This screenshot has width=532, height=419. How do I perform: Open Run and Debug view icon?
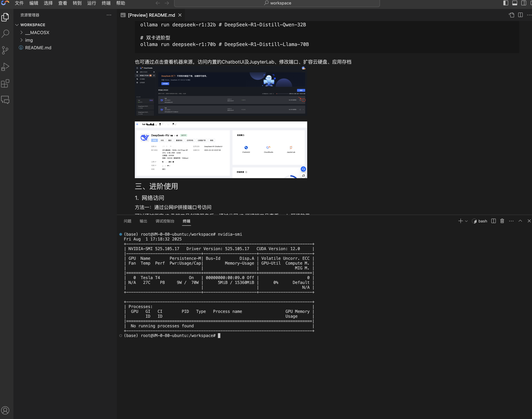[x=5, y=67]
